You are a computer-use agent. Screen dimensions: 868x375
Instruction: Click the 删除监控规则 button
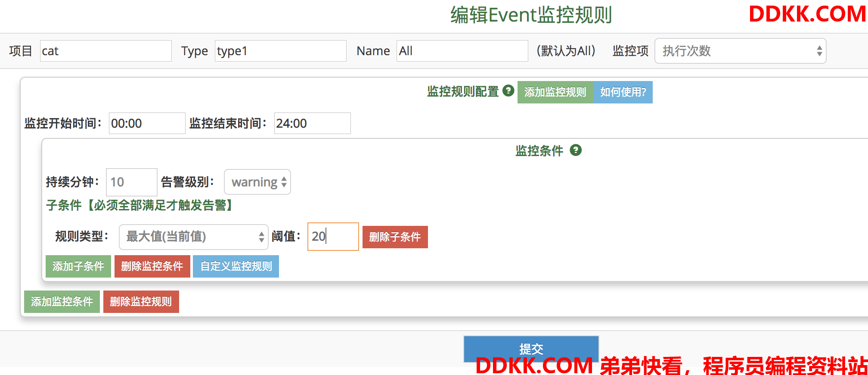pos(141,302)
